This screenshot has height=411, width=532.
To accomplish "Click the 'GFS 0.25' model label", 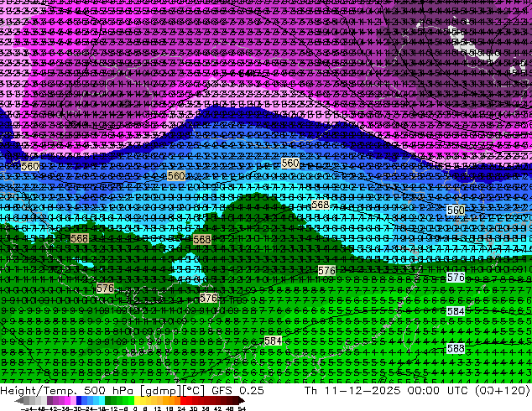I will pyautogui.click(x=237, y=391).
